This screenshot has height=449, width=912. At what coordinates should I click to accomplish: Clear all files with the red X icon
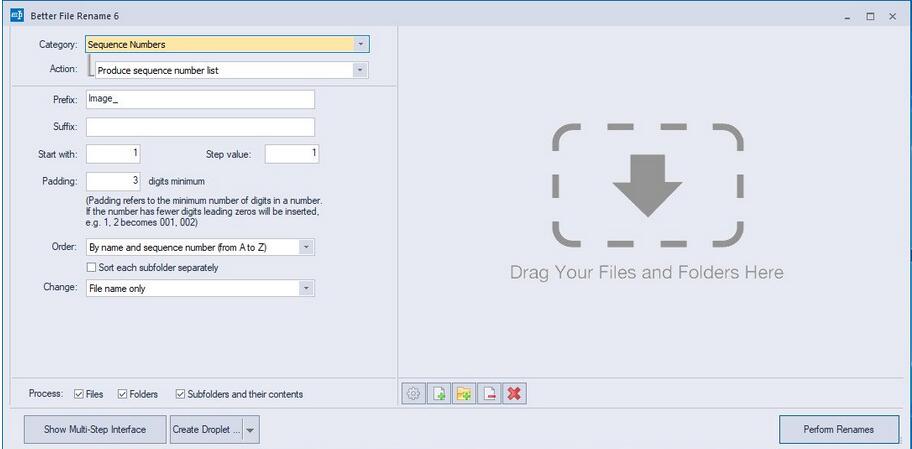514,394
